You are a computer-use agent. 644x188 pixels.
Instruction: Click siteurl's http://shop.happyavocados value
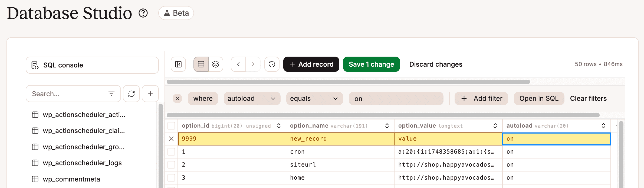pyautogui.click(x=448, y=165)
